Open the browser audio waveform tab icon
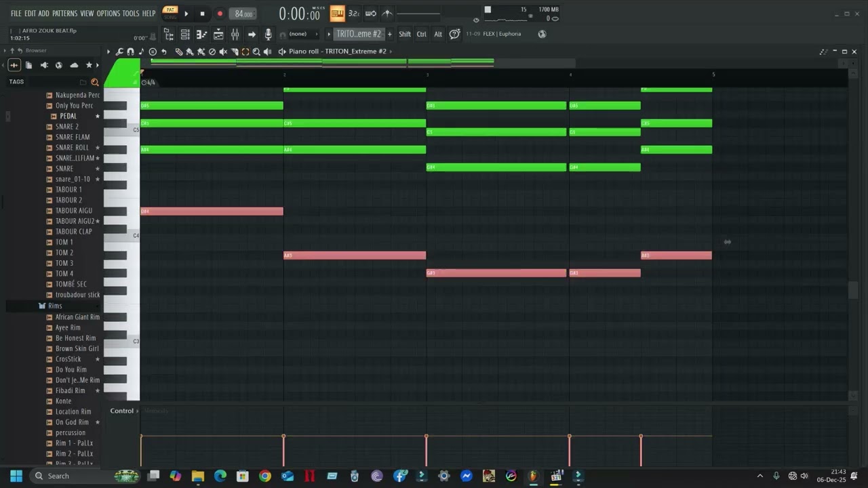 [14, 65]
